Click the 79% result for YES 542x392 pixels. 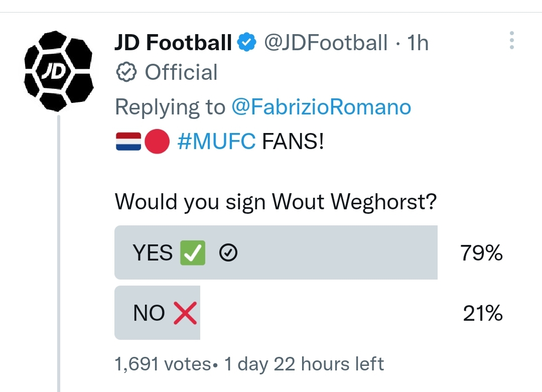tap(481, 253)
